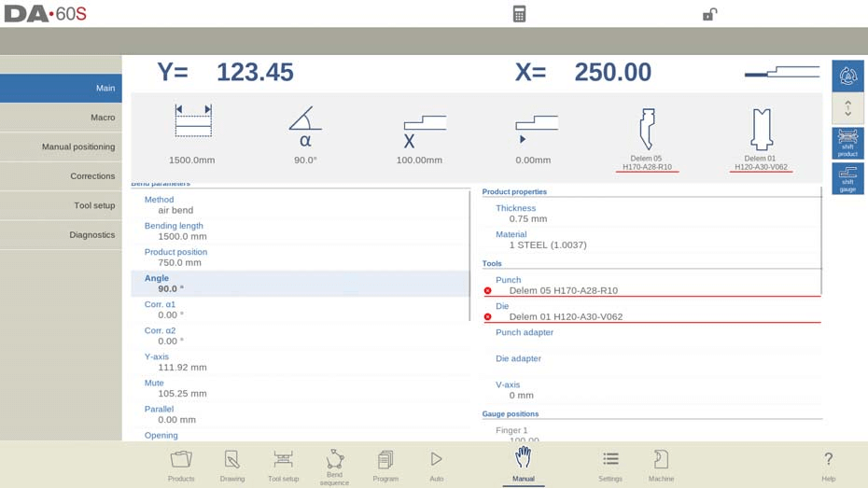Select the Angle 90.0 field
868x488 pixels.
pos(300,284)
